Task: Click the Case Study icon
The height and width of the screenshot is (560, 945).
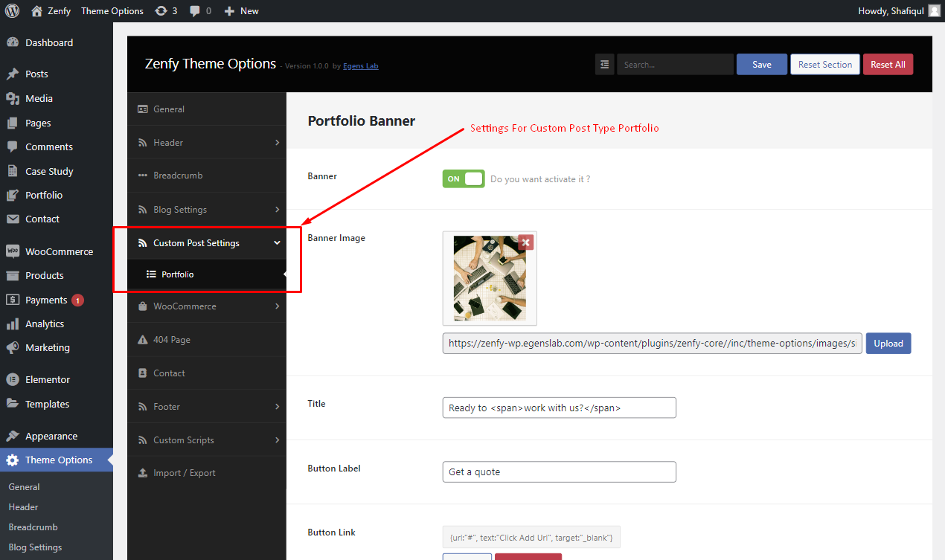Action: pos(13,171)
